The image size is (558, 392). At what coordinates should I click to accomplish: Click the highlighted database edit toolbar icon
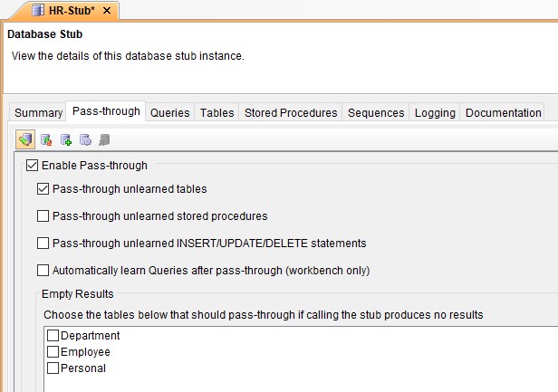(25, 139)
